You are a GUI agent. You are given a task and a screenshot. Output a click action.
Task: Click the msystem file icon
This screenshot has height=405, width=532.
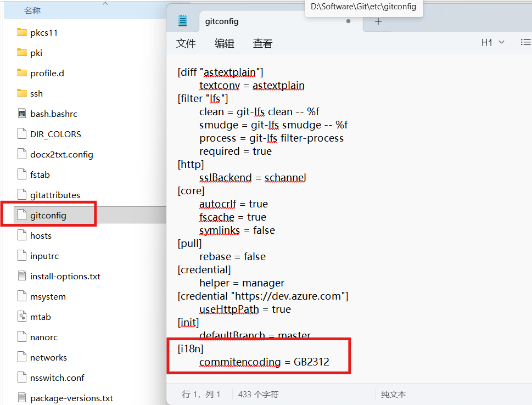pos(22,296)
